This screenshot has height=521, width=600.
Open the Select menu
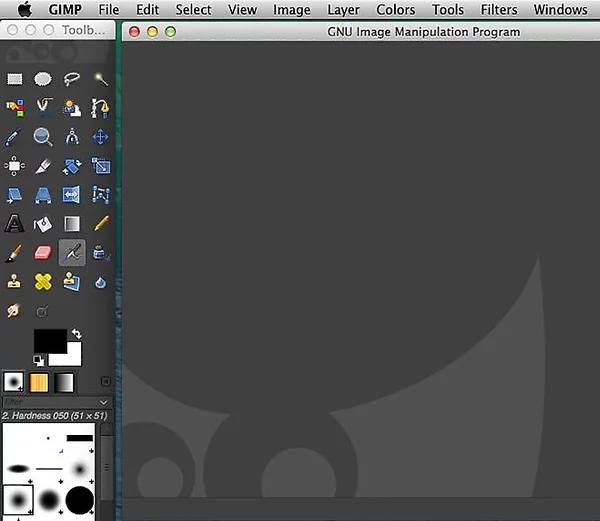(193, 10)
